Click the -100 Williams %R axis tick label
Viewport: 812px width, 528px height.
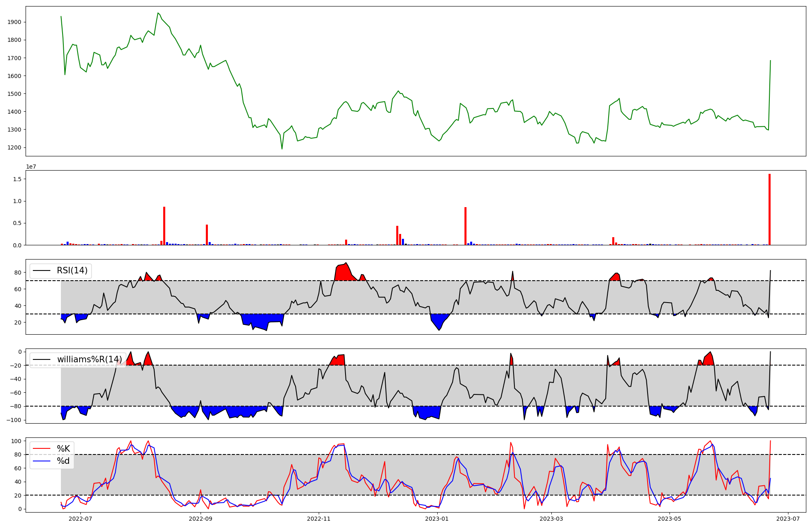[13, 420]
